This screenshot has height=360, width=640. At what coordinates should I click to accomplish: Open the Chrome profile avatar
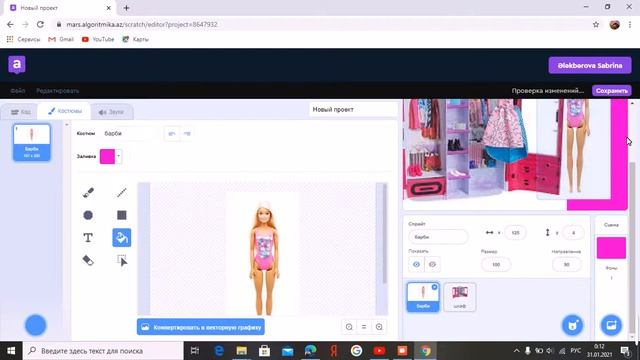click(615, 24)
